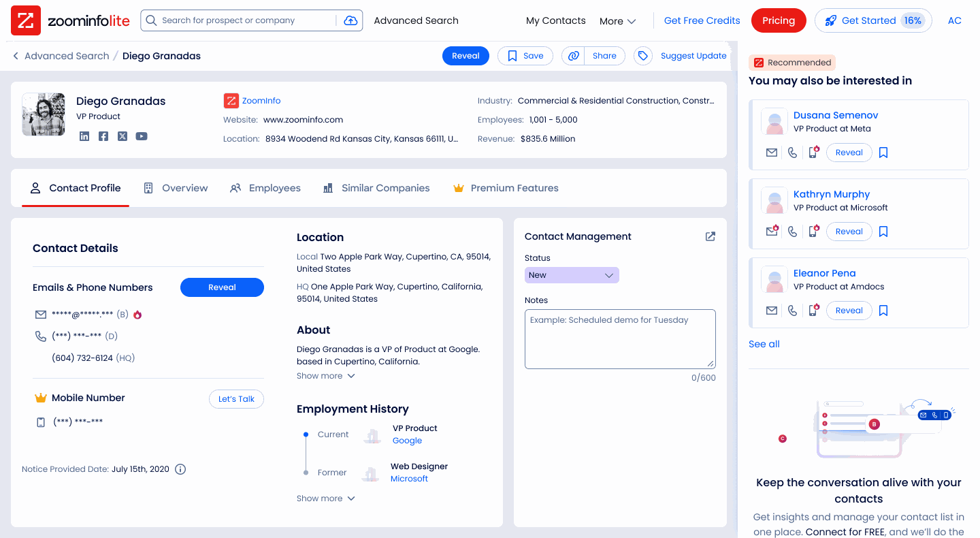Reveal Dusana Semenov's contact info
Viewport: 980px width, 538px height.
pyautogui.click(x=849, y=153)
